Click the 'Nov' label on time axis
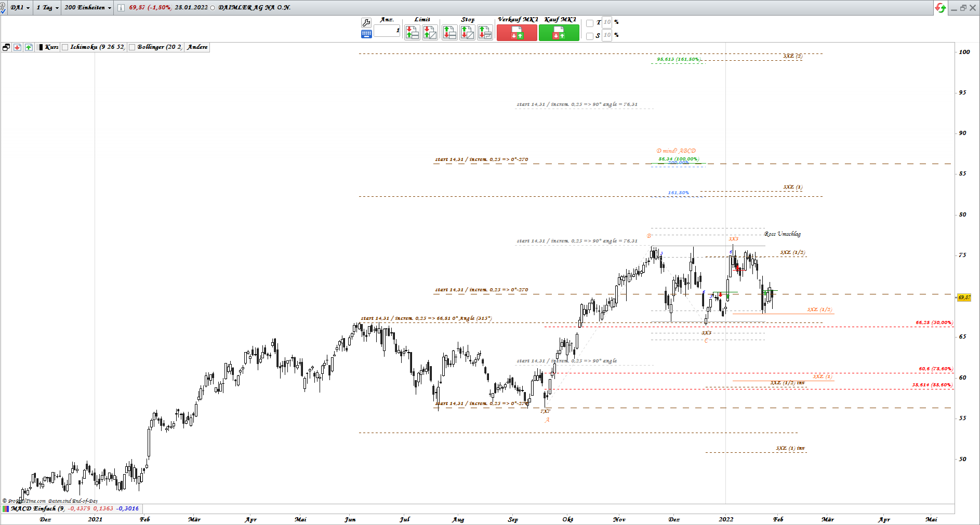The width and height of the screenshot is (980, 525). pos(619,519)
